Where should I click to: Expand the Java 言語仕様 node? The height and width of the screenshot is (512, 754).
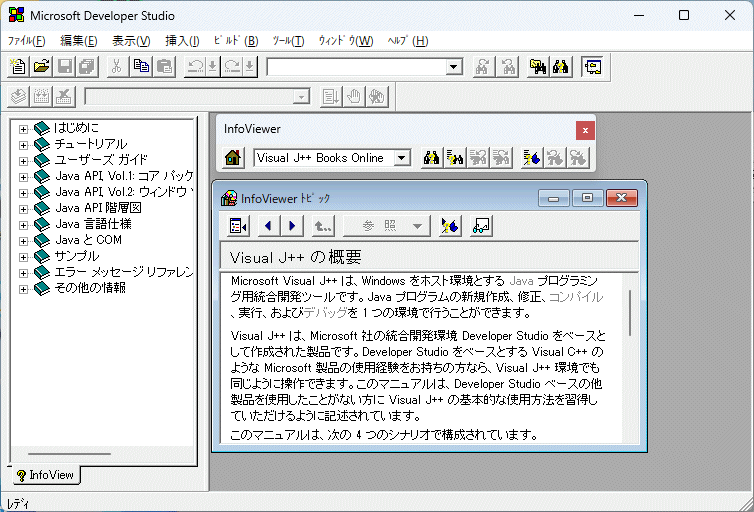(x=23, y=225)
